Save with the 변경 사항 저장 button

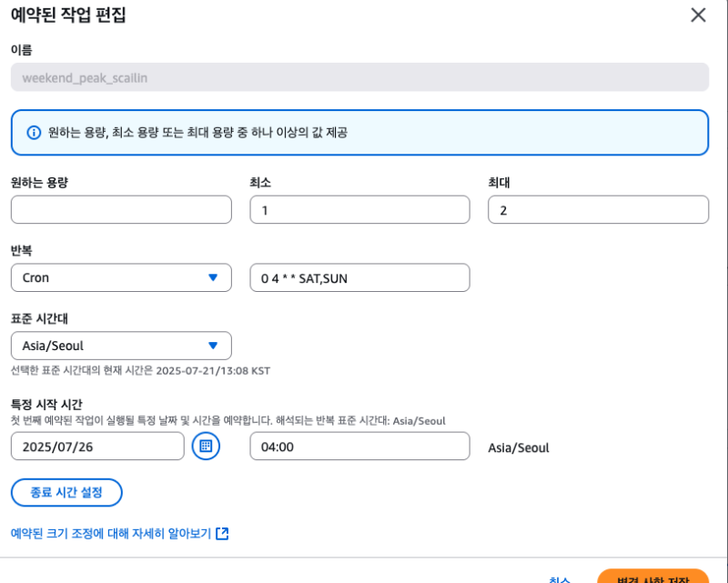point(652,578)
